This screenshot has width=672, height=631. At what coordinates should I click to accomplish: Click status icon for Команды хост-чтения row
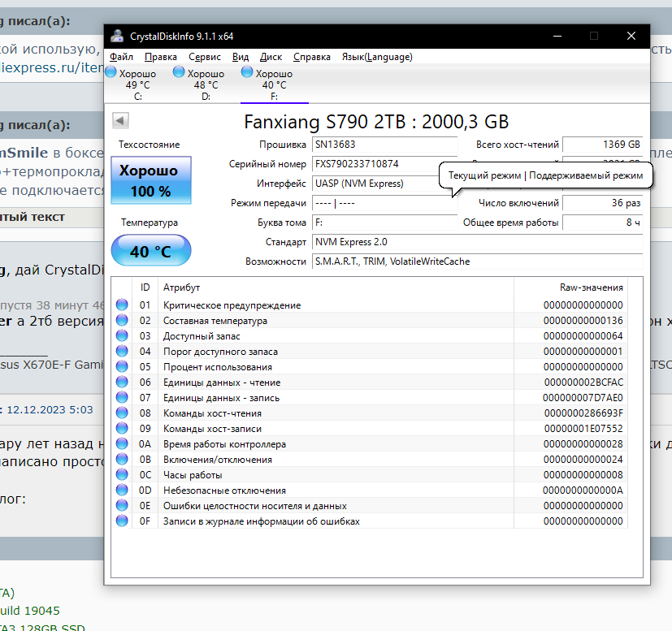click(x=122, y=413)
